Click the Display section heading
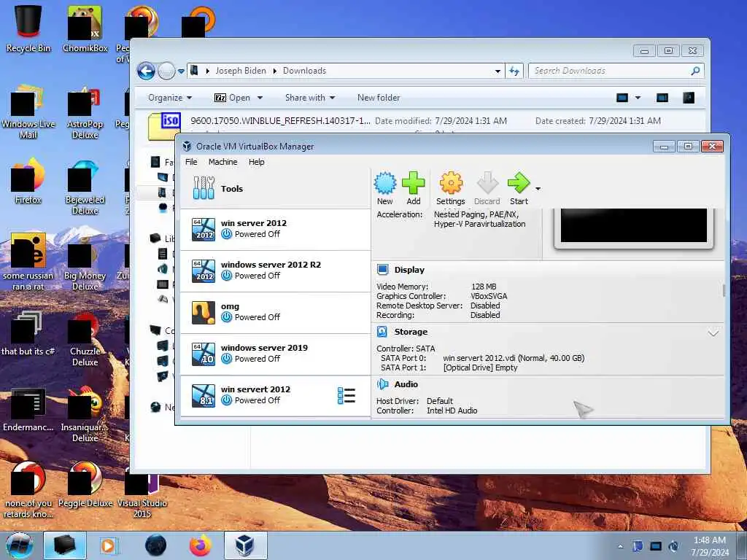 [x=409, y=270]
